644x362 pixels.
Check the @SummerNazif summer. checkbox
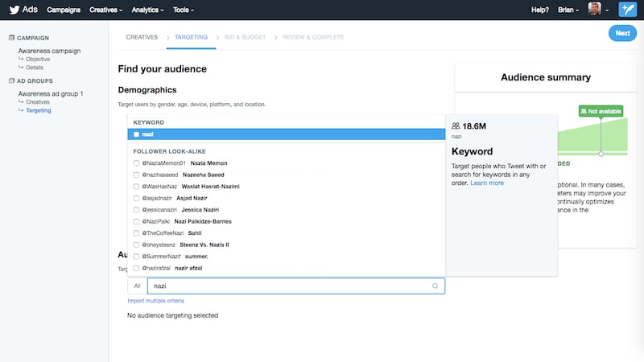[x=136, y=257]
